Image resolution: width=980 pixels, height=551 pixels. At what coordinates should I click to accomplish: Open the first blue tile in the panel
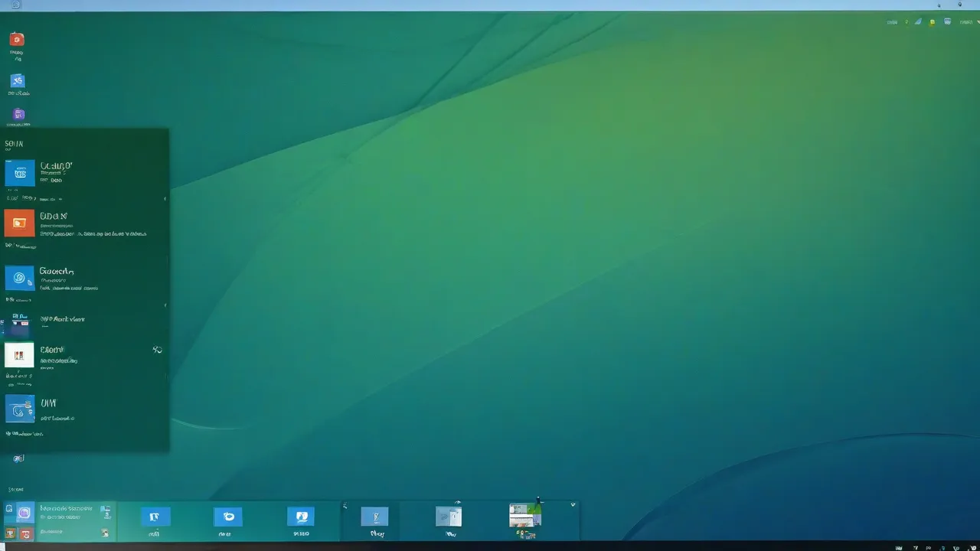[x=20, y=173]
